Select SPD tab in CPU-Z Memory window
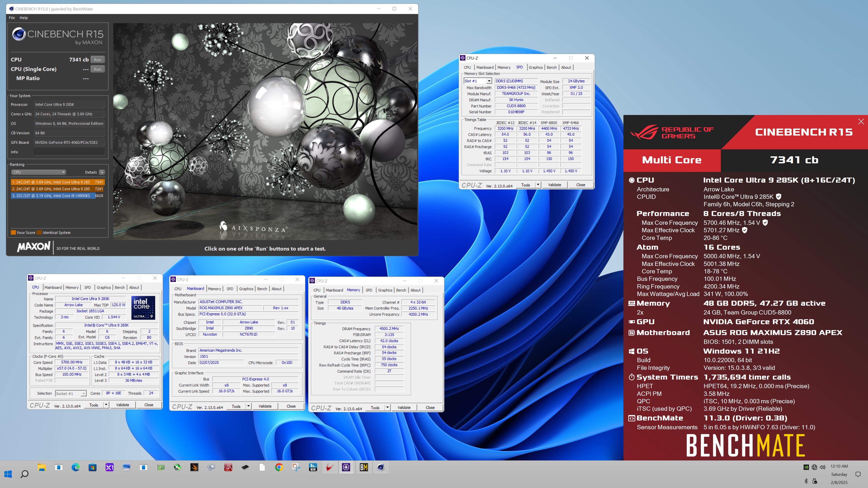This screenshot has height=488, width=868. 369,290
